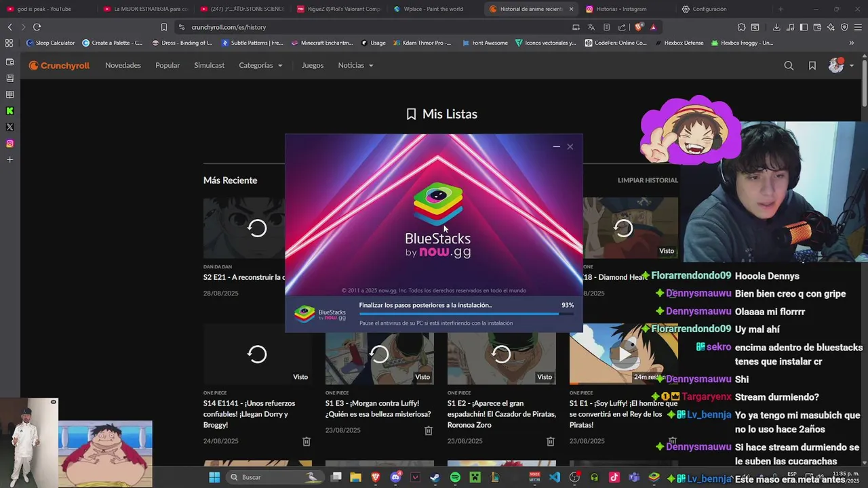
Task: Open the Novedades menu item
Action: 123,65
